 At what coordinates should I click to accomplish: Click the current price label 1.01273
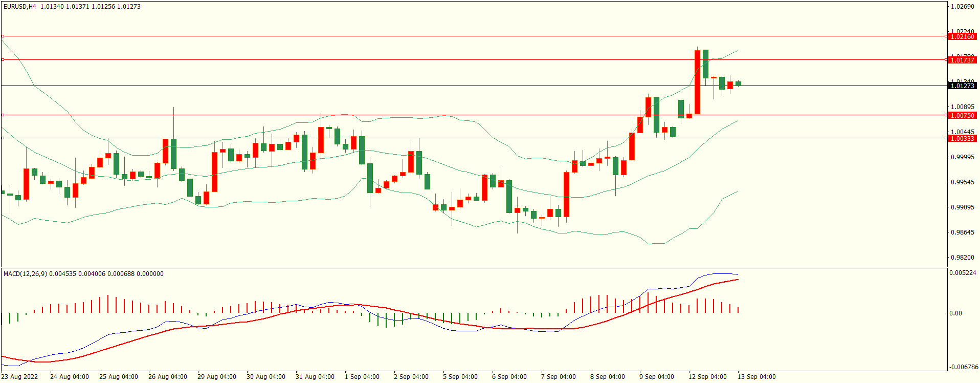click(x=962, y=86)
